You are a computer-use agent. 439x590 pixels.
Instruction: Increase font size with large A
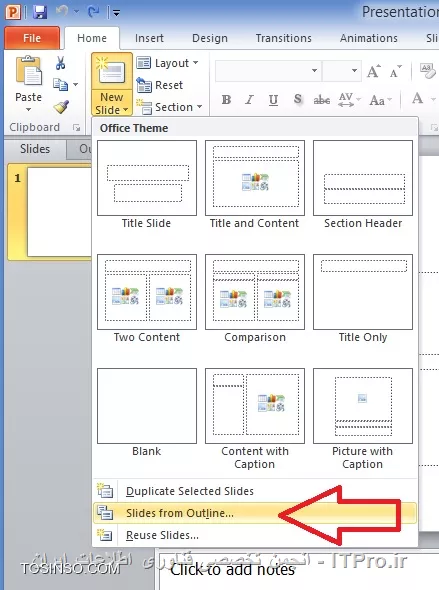tap(374, 71)
